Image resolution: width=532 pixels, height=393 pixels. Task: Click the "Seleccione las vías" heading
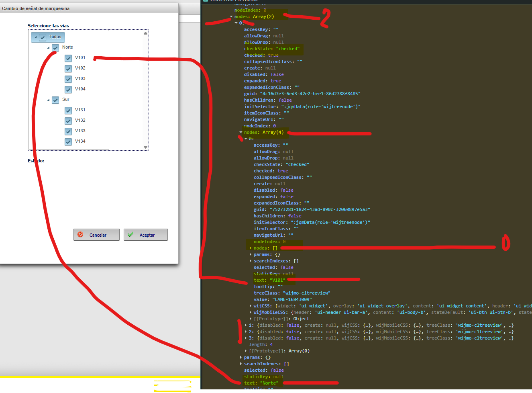(48, 26)
